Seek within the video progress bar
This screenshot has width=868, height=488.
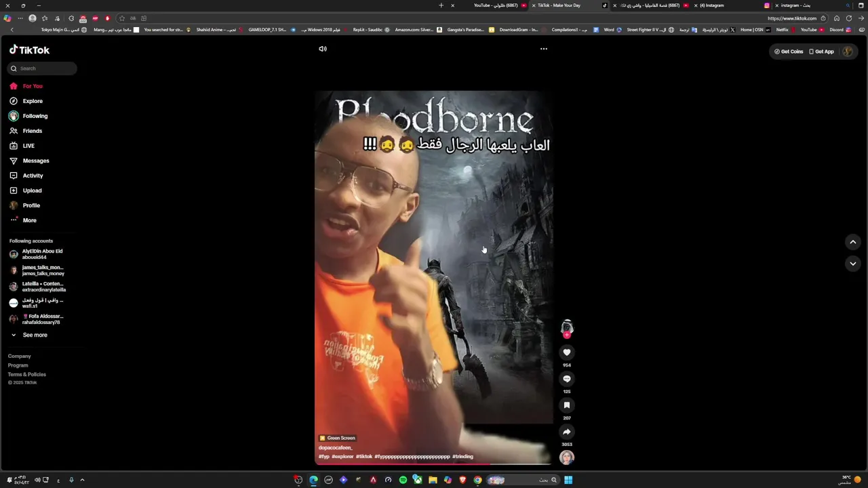(x=433, y=464)
